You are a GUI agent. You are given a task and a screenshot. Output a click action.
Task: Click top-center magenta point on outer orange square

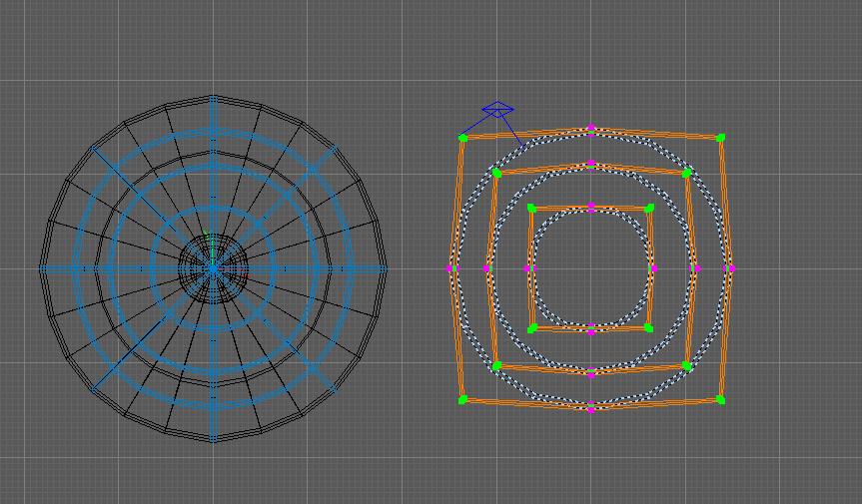pos(591,129)
